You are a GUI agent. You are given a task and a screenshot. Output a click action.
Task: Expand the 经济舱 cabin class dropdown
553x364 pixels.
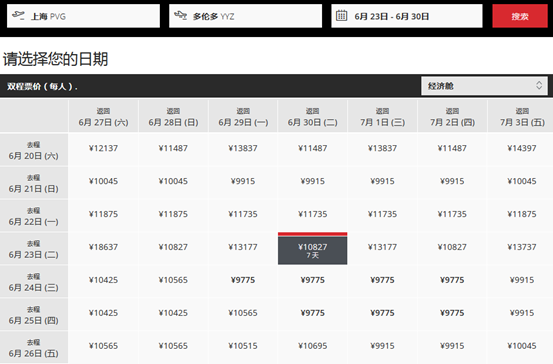pyautogui.click(x=484, y=86)
